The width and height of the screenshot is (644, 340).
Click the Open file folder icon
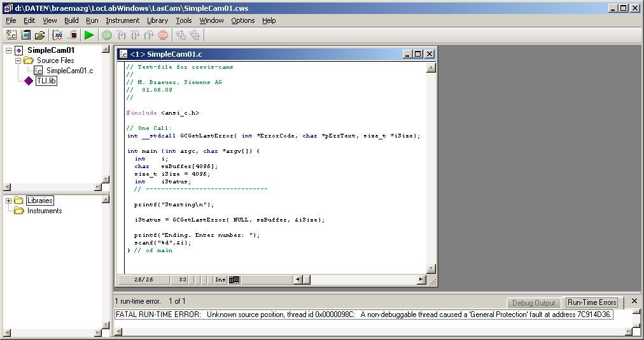pyautogui.click(x=39, y=36)
